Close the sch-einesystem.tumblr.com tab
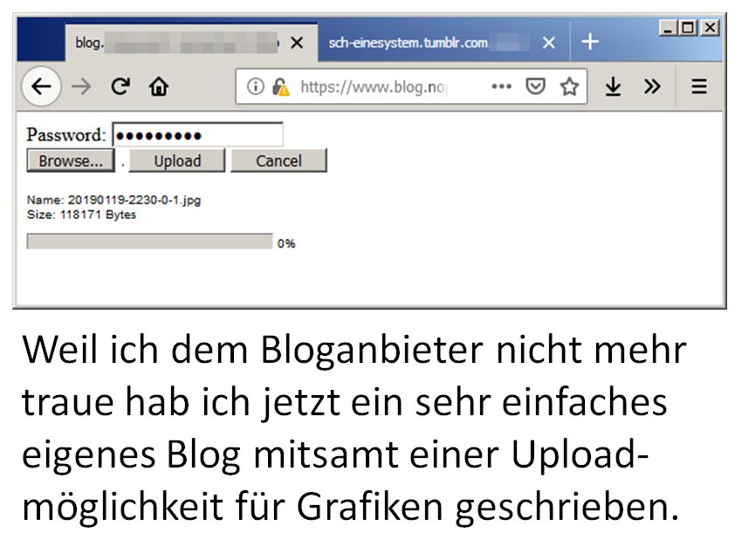 [548, 43]
